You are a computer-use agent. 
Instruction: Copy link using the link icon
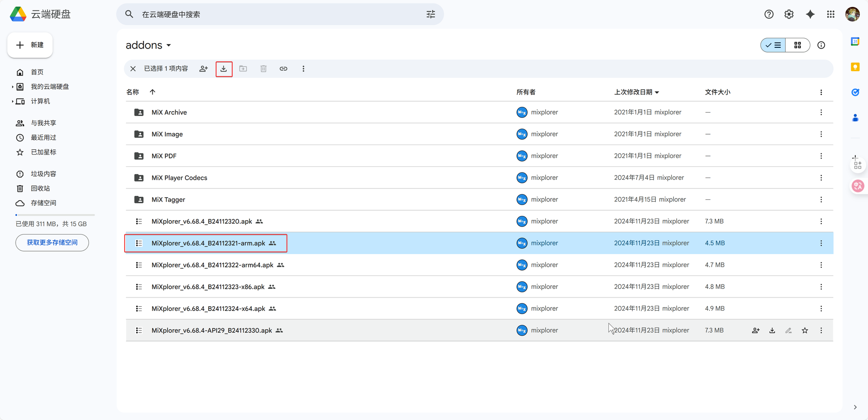(283, 69)
